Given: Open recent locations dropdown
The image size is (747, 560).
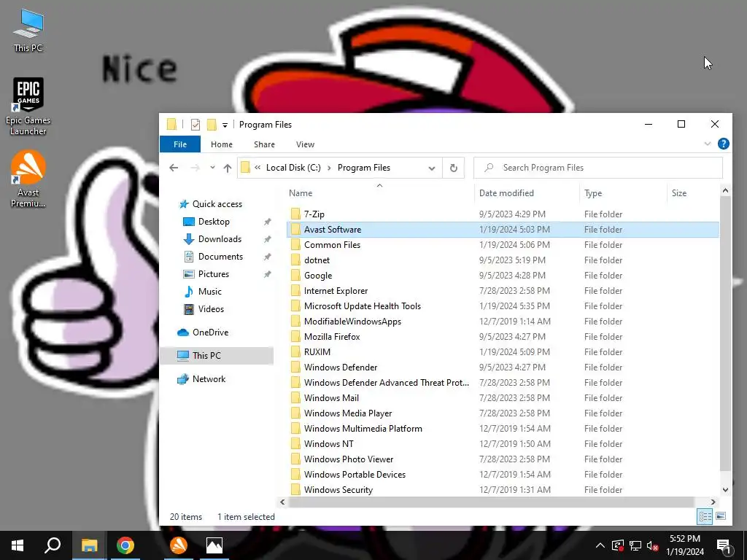Looking at the screenshot, I should (212, 168).
